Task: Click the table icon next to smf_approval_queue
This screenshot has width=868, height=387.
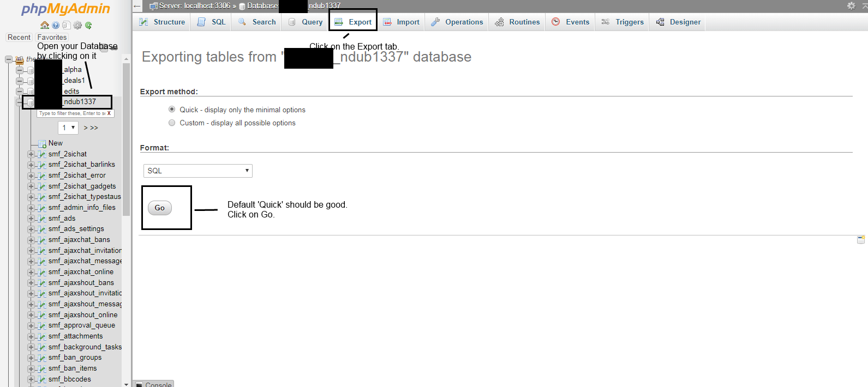Action: click(42, 325)
